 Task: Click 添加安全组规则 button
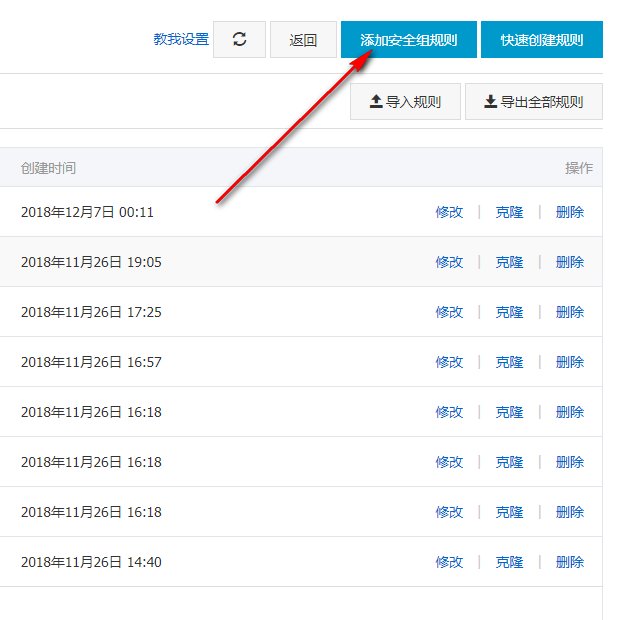[x=409, y=40]
